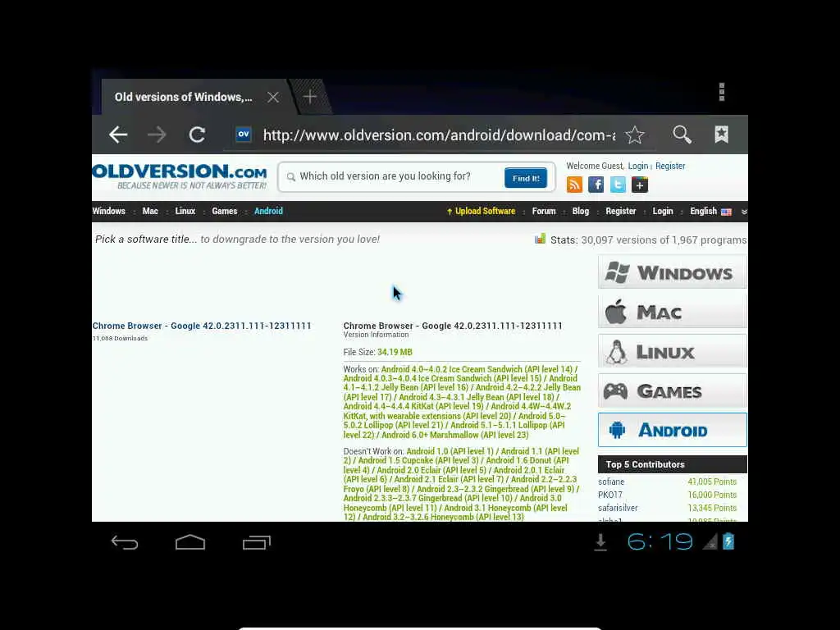Open Android recent apps
The height and width of the screenshot is (630, 840).
257,543
